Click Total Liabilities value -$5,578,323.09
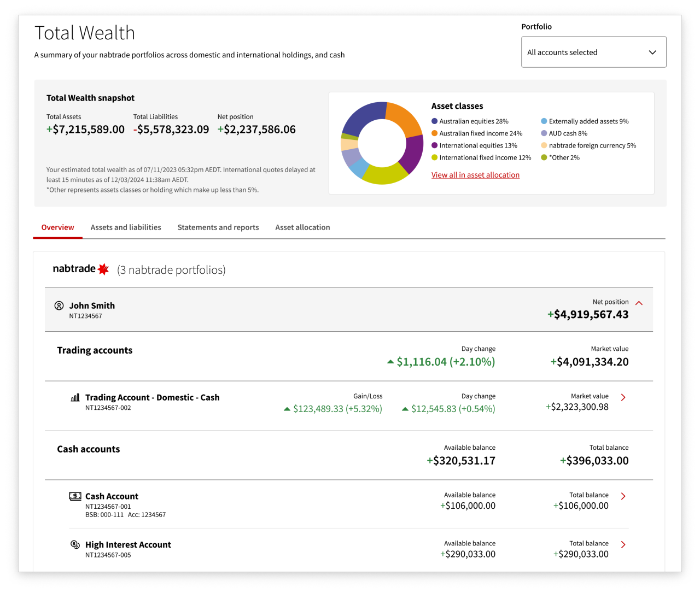The image size is (700, 593). click(171, 130)
